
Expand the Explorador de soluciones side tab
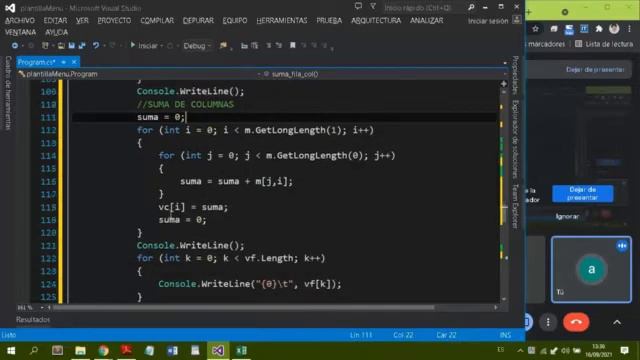[515, 139]
